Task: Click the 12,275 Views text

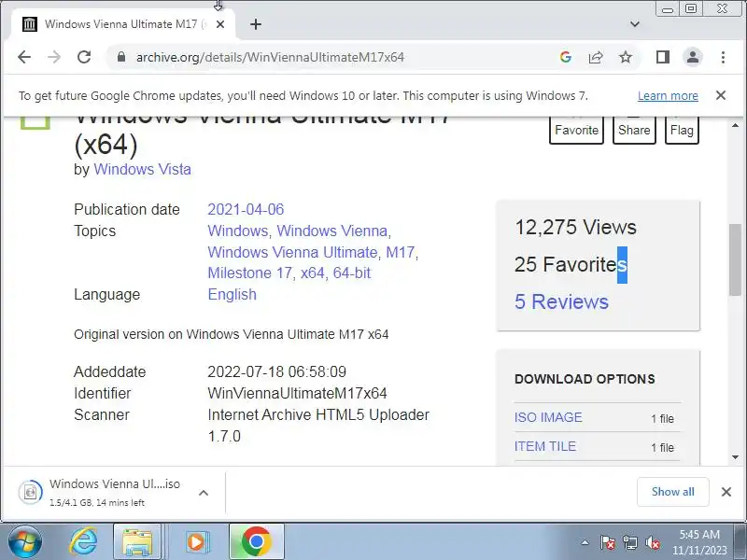Action: coord(575,227)
